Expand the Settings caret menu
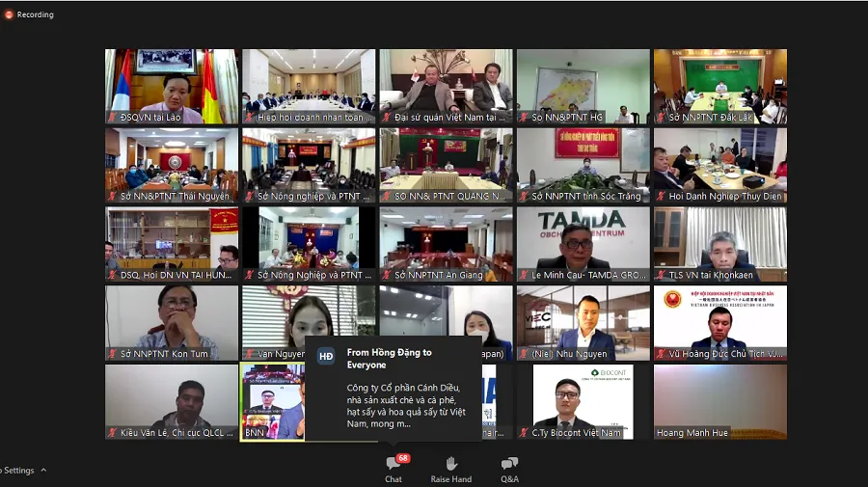 pyautogui.click(x=43, y=471)
